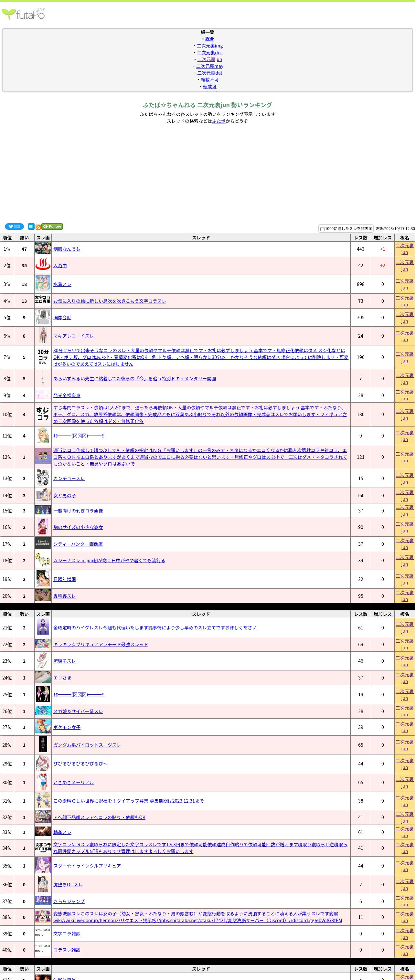Open the orange RSS feed icon
415x980 pixels.
tap(38, 227)
